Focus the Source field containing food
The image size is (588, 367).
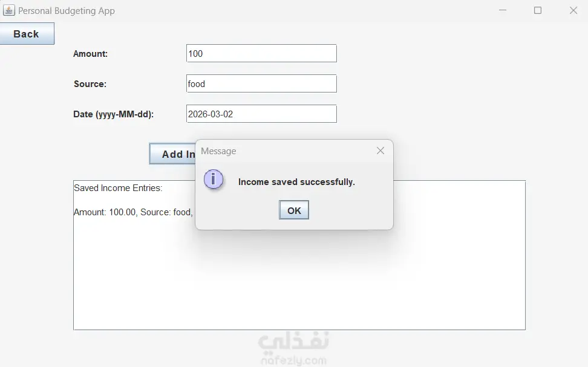(x=261, y=83)
